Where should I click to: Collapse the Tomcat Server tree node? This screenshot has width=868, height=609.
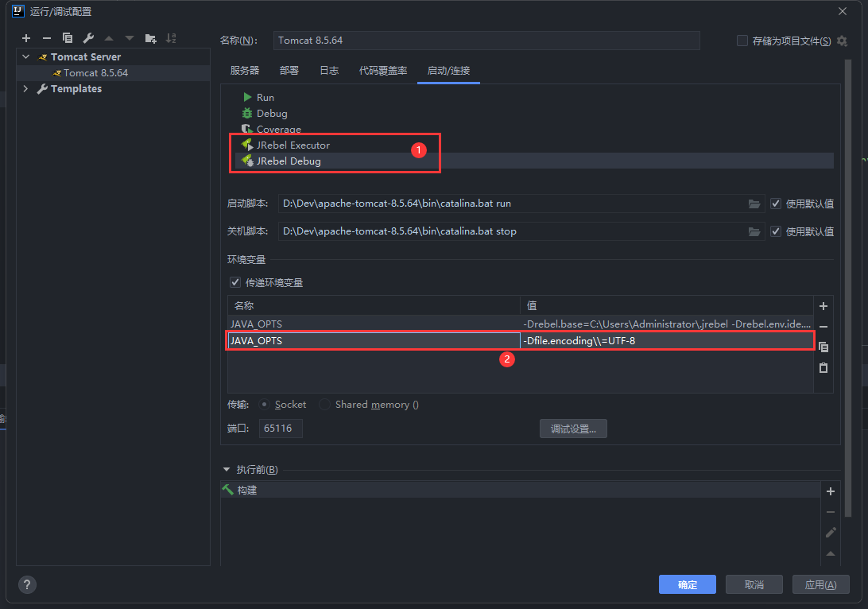(26, 57)
